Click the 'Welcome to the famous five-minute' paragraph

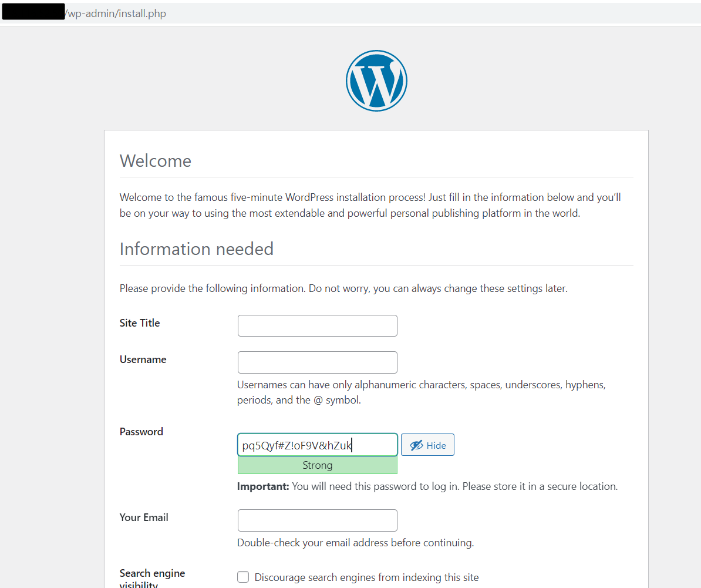tap(370, 205)
